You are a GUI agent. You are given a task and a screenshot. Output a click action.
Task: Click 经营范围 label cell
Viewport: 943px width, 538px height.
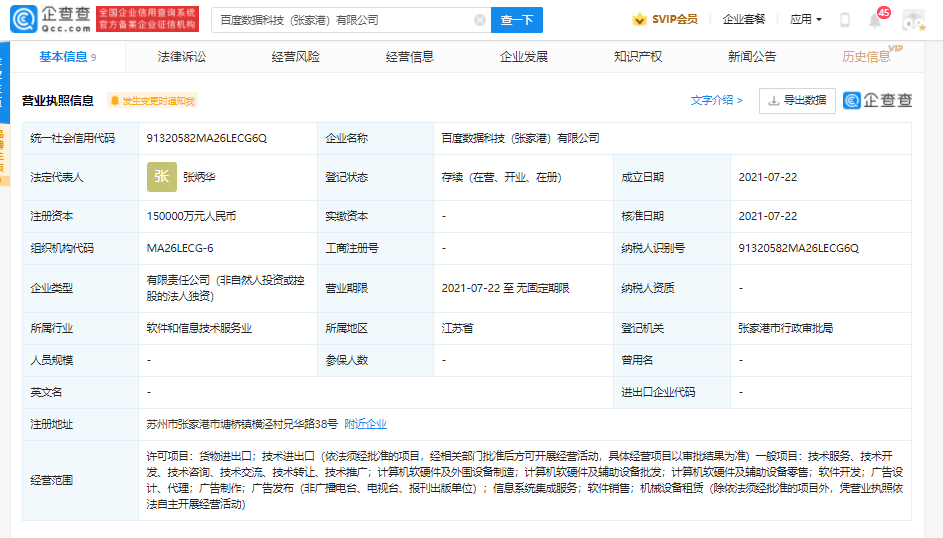tap(81, 480)
